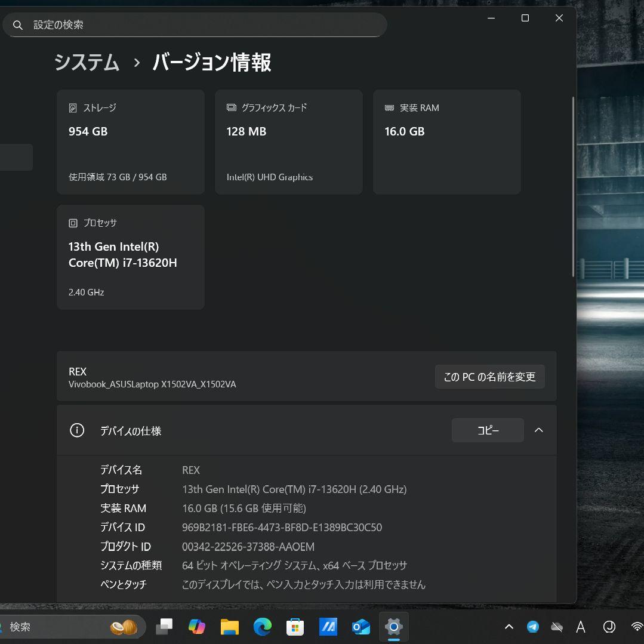Click この PC の名前を変更 button
Screen dimensions: 644x644
click(x=489, y=377)
